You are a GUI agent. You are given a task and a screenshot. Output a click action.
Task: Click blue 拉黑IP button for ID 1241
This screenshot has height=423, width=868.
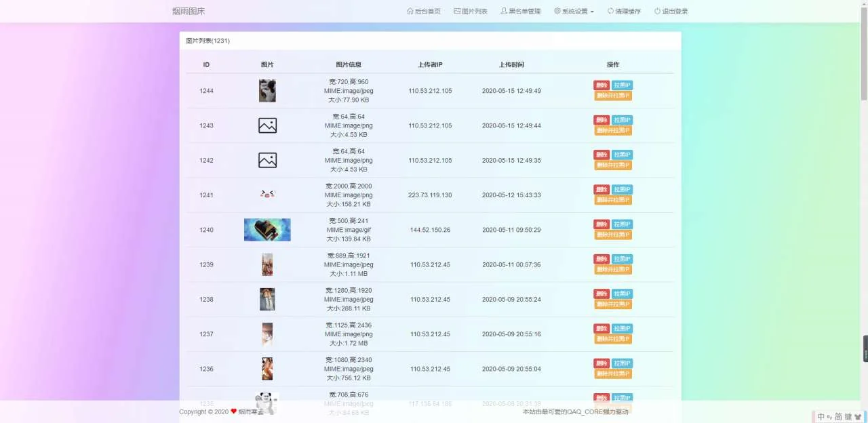click(622, 190)
